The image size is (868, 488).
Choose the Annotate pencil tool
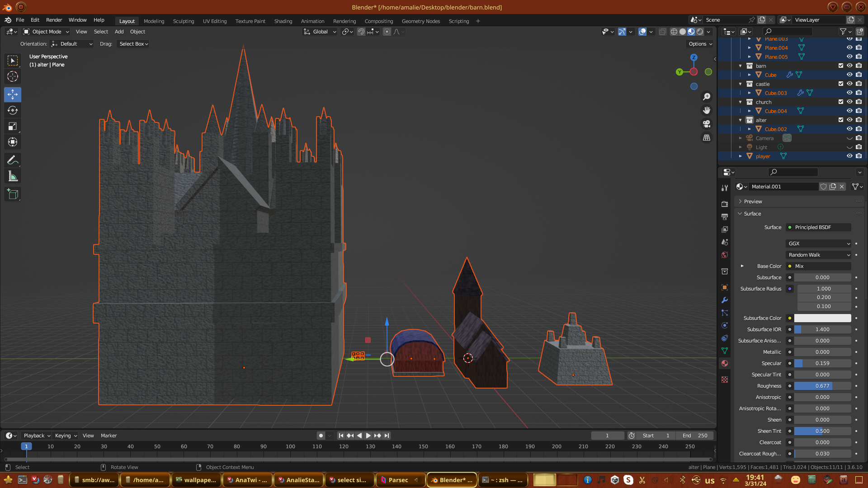13,160
